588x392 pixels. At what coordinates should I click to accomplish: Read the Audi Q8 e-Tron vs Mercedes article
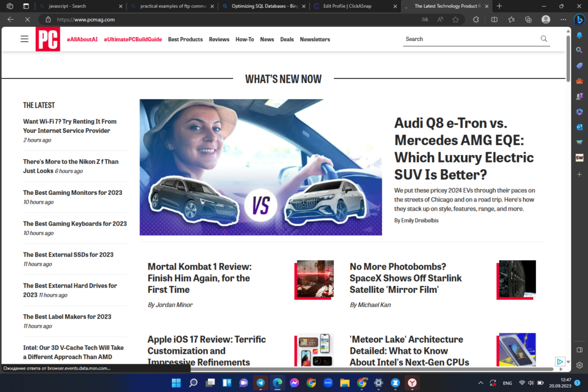pos(464,148)
